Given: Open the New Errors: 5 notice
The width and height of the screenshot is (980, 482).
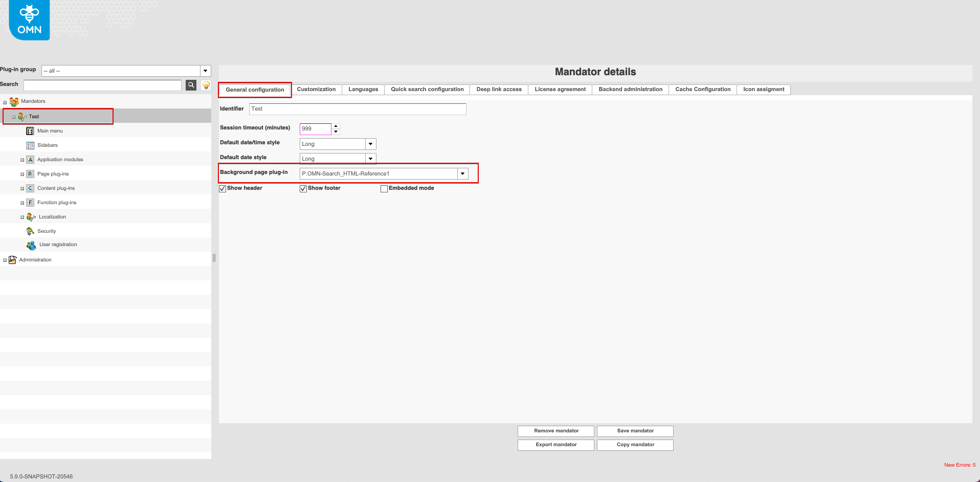Looking at the screenshot, I should 960,465.
